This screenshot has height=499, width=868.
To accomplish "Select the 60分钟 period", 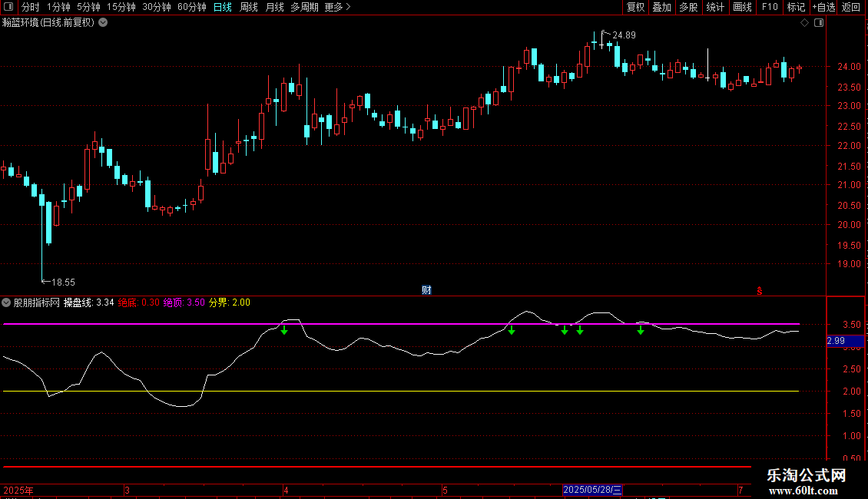I will coord(192,7).
